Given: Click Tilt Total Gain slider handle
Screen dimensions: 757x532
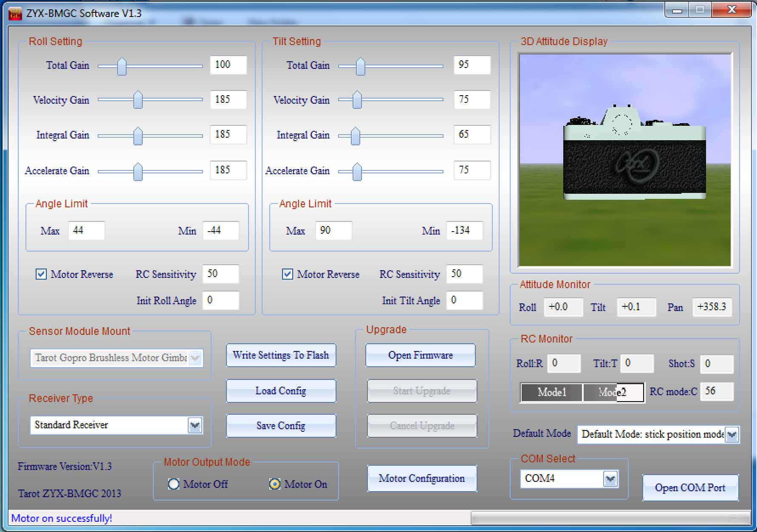Looking at the screenshot, I should click(x=361, y=66).
